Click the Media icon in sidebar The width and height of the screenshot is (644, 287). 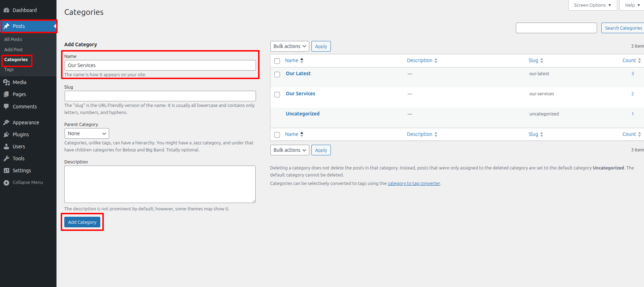pos(6,82)
